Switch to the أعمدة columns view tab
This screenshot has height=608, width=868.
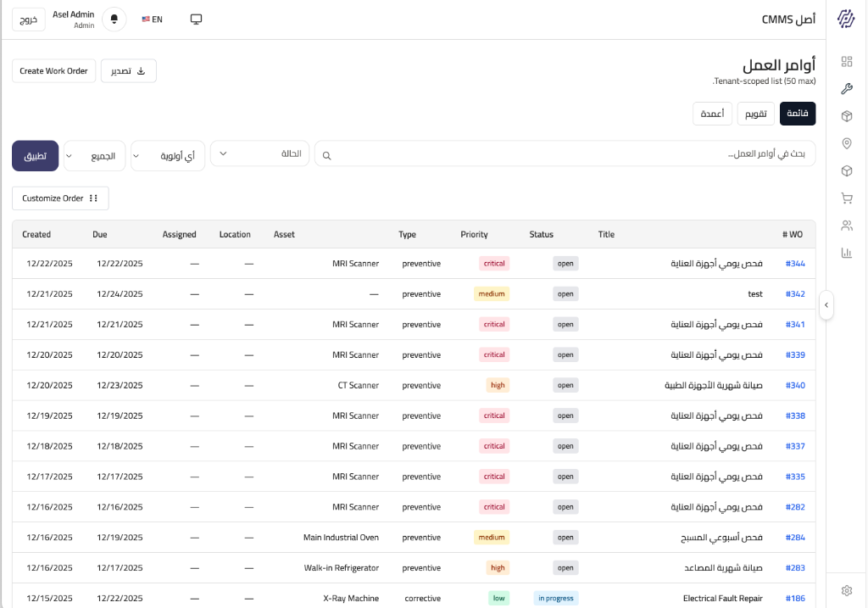coord(712,114)
